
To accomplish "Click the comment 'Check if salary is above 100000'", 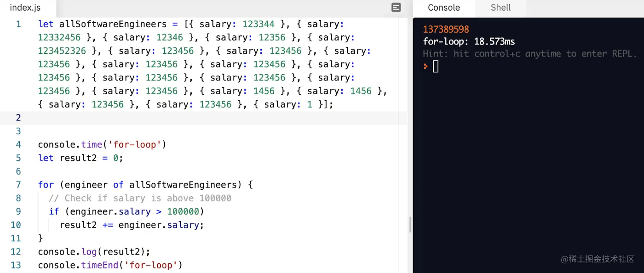I will (140, 198).
